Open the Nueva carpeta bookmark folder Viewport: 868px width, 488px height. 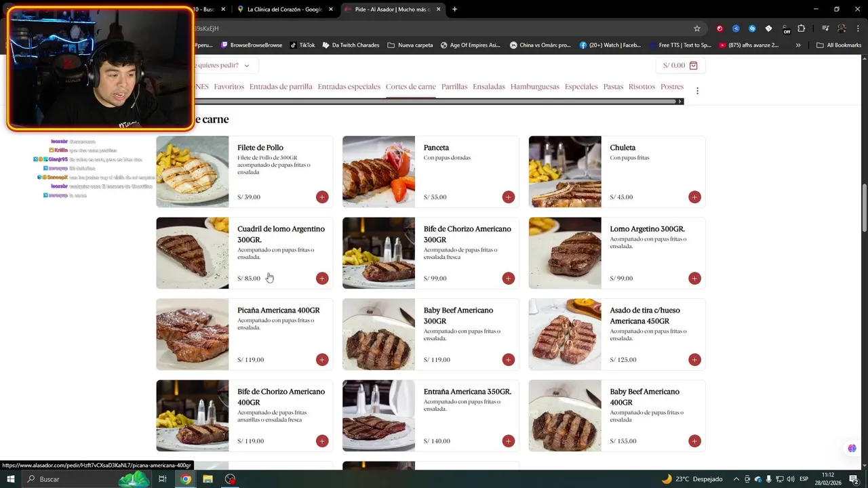[x=410, y=45]
